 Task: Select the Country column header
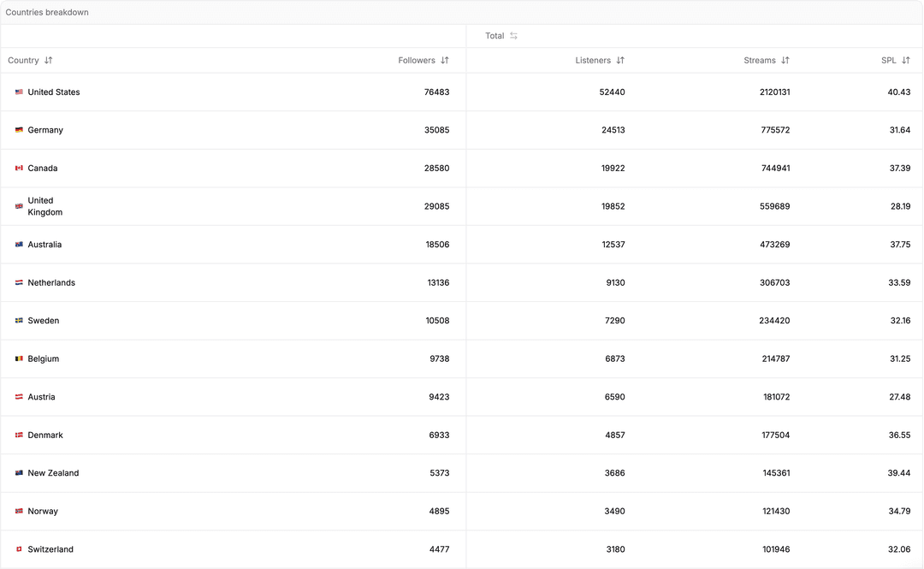(23, 60)
